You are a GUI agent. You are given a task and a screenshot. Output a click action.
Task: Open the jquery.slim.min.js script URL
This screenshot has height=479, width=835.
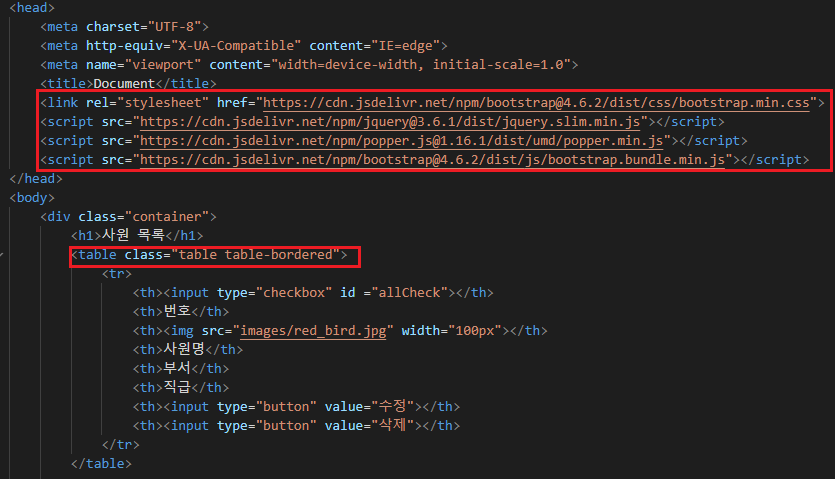coord(390,121)
